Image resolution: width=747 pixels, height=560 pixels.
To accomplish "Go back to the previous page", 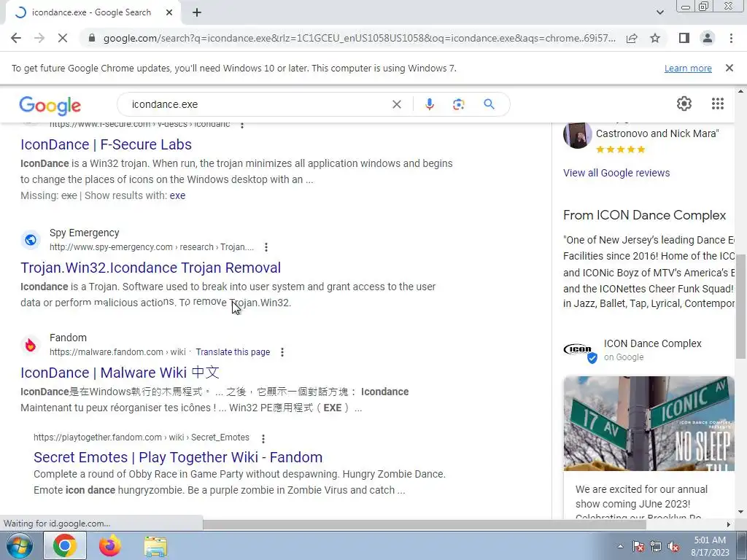I will click(16, 38).
